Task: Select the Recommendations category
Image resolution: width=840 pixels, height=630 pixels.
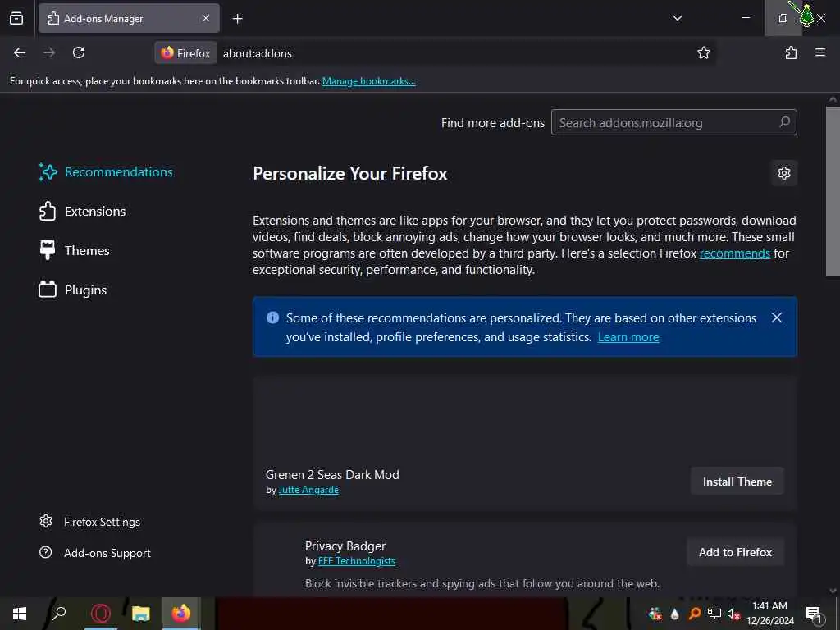Action: pyautogui.click(x=106, y=172)
